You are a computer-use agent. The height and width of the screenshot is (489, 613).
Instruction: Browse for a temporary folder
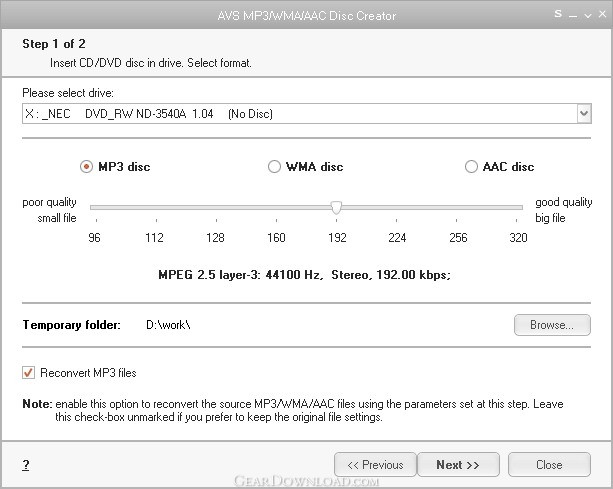(x=552, y=325)
